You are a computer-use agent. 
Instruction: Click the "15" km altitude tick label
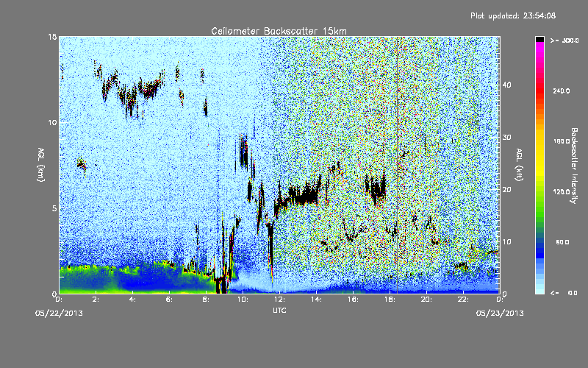(52, 37)
